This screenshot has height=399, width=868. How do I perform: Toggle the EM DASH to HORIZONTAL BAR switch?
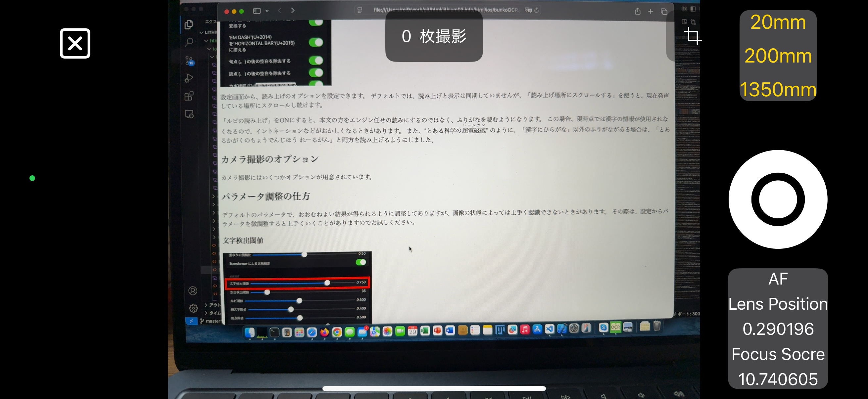click(316, 42)
